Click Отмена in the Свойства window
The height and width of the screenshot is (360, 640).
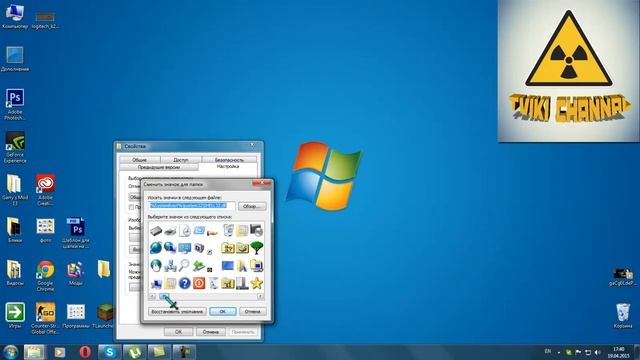point(211,332)
